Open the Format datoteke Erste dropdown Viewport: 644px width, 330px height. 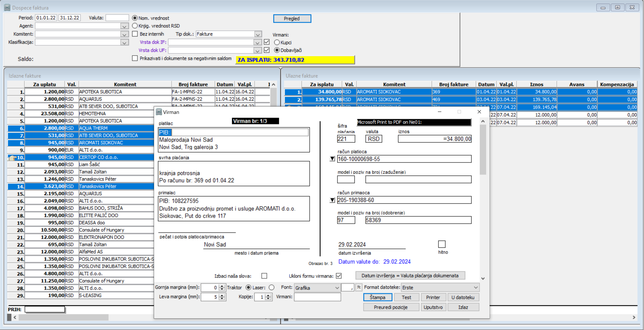coord(476,288)
